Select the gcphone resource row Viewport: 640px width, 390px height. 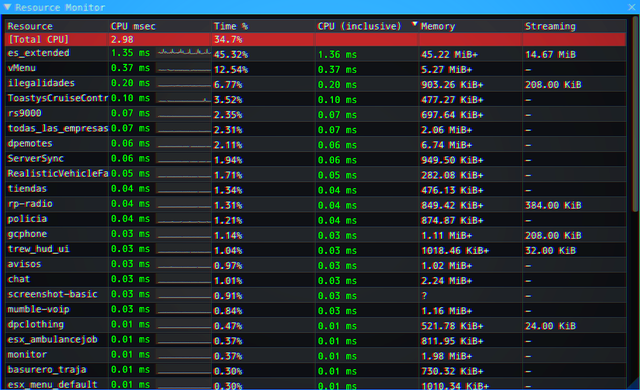[x=316, y=235]
